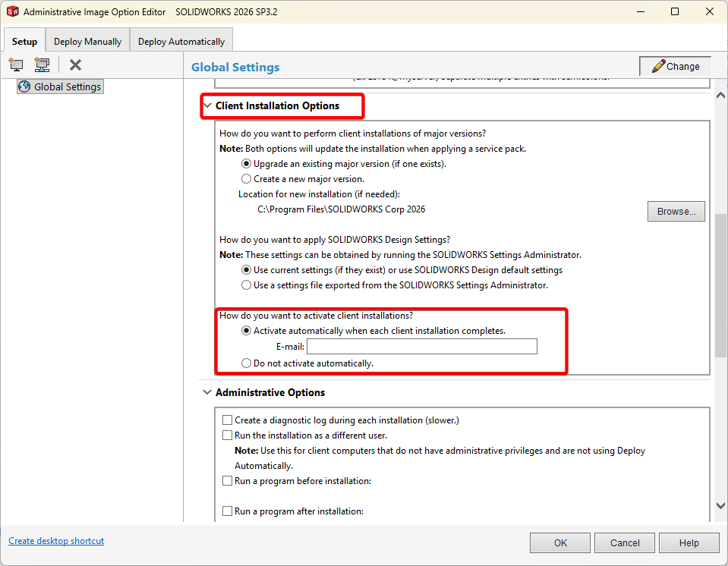Collapse the Administrative Options section
The width and height of the screenshot is (728, 566).
click(207, 392)
